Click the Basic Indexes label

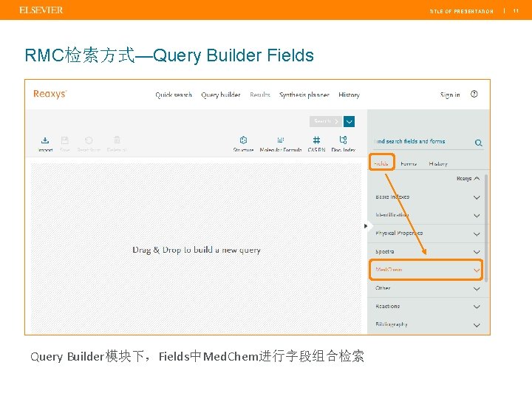coord(392,197)
